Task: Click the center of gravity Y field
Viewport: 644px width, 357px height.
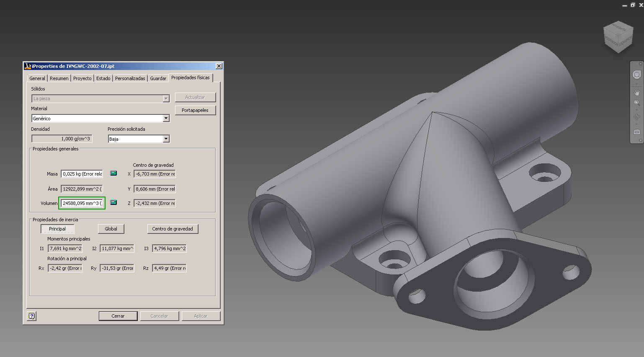Action: pyautogui.click(x=155, y=189)
